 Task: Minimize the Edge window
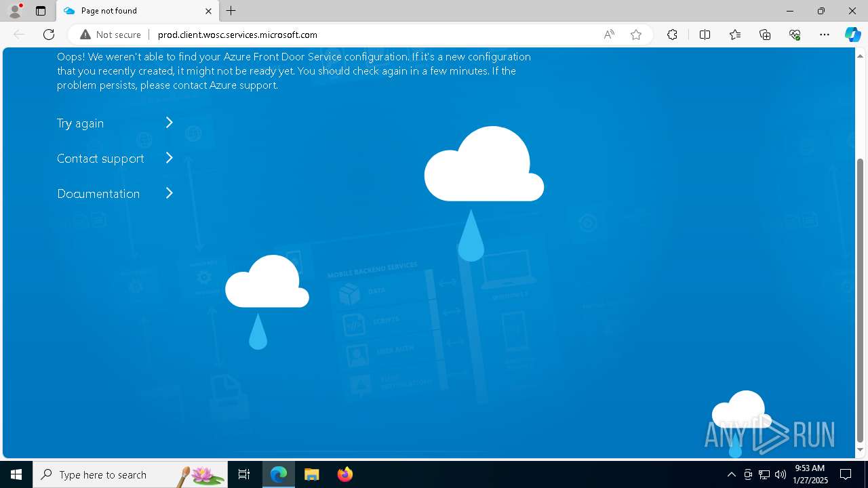click(790, 11)
